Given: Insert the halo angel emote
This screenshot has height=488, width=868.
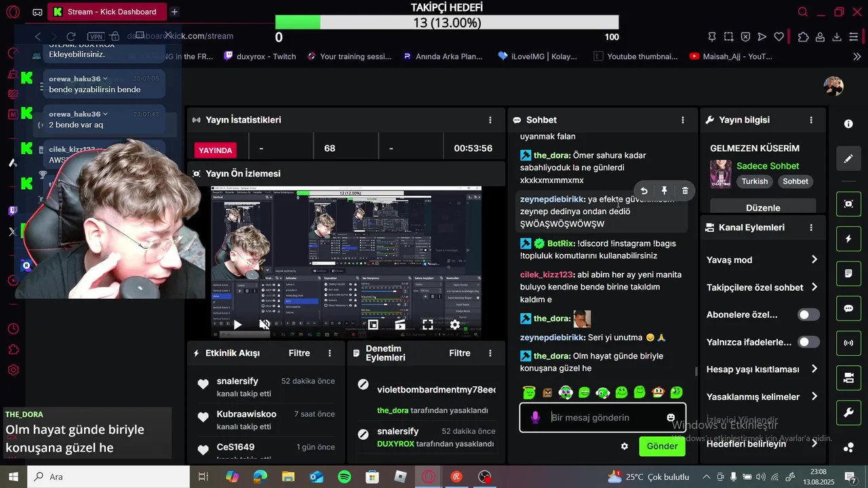Looking at the screenshot, I should click(x=530, y=392).
